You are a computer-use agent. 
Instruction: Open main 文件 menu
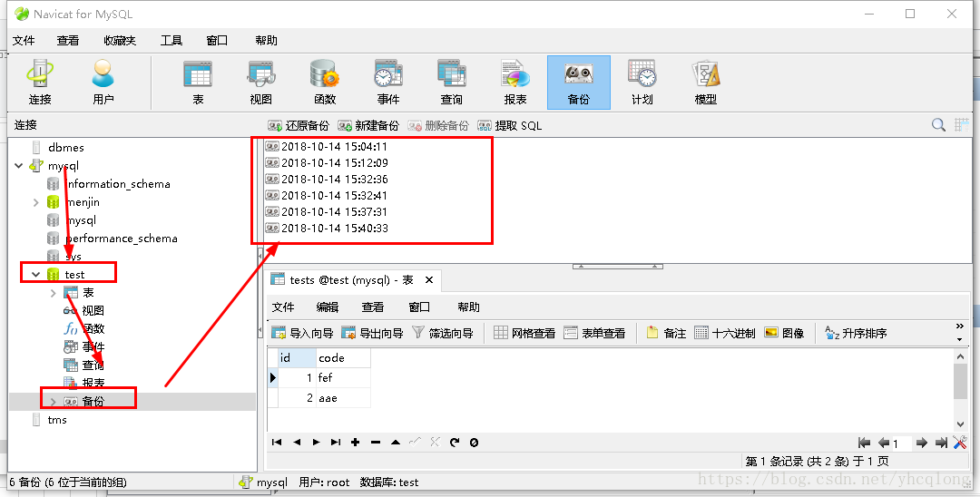tap(24, 41)
